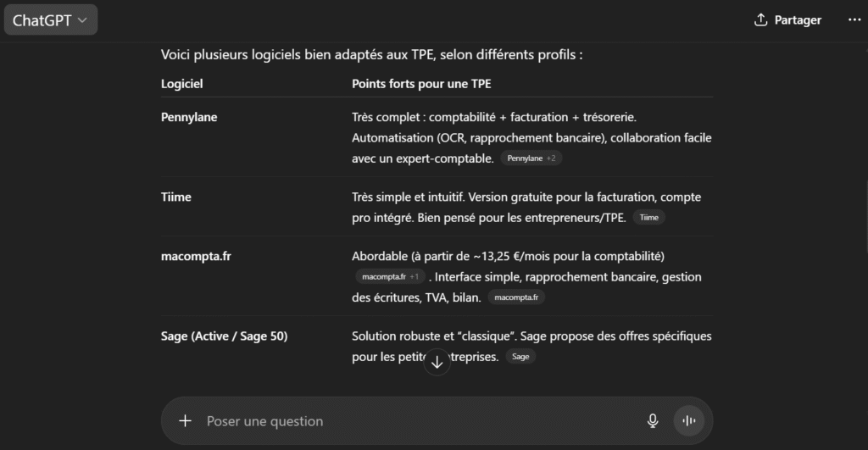Open the Sage source chip
The width and height of the screenshot is (868, 450).
(520, 357)
